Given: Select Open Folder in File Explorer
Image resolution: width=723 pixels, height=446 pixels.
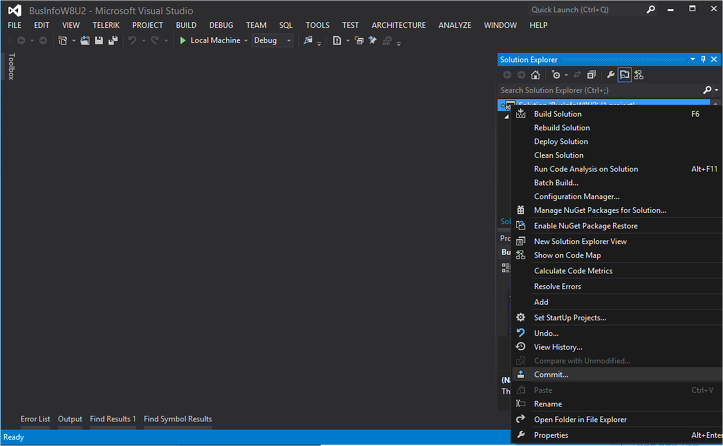Looking at the screenshot, I should 617,419.
